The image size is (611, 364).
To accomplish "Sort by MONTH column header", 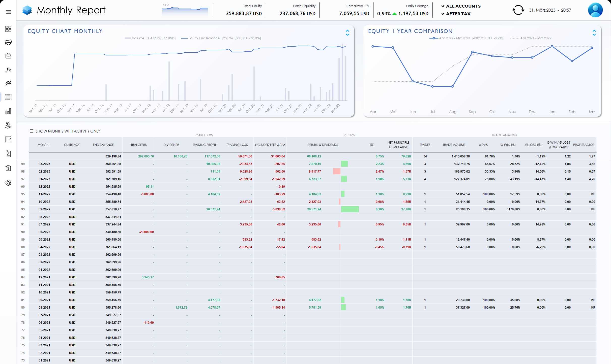I will tap(44, 145).
